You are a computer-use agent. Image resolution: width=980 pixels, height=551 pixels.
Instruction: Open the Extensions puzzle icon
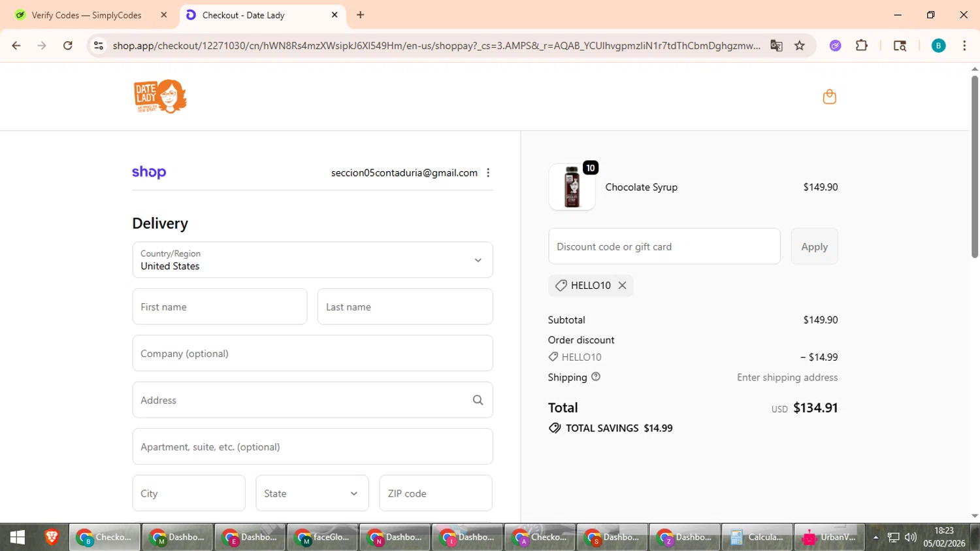[x=862, y=46]
